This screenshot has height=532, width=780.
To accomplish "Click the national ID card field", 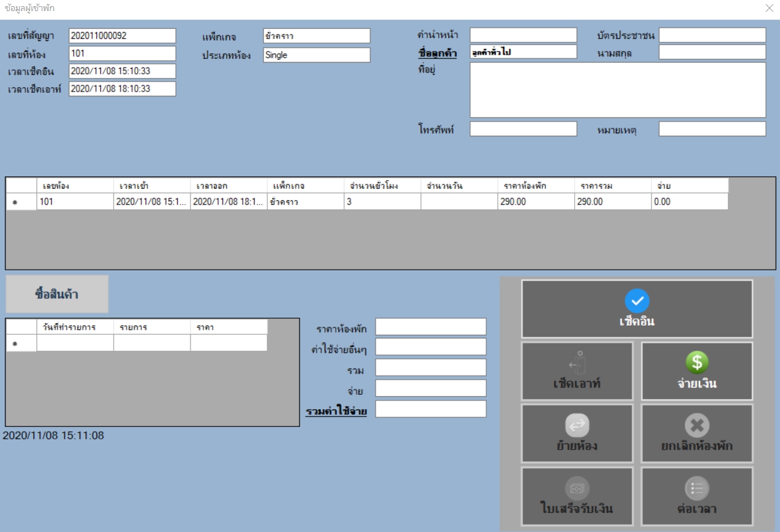I will (712, 36).
